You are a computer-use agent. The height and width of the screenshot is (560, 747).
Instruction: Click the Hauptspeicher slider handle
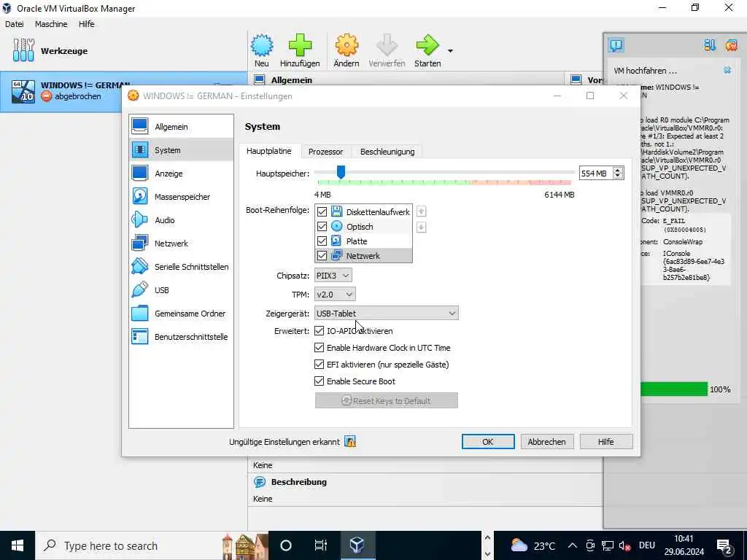pos(341,172)
